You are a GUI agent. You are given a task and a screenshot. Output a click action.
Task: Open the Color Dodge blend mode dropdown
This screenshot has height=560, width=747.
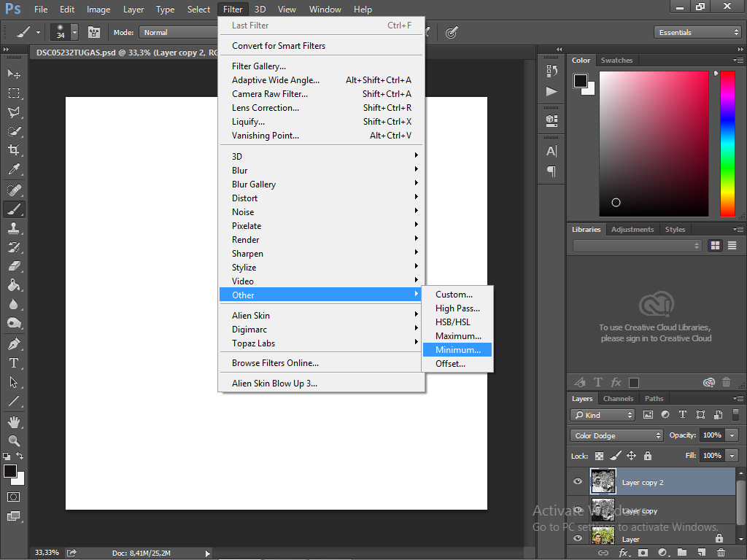pyautogui.click(x=616, y=435)
